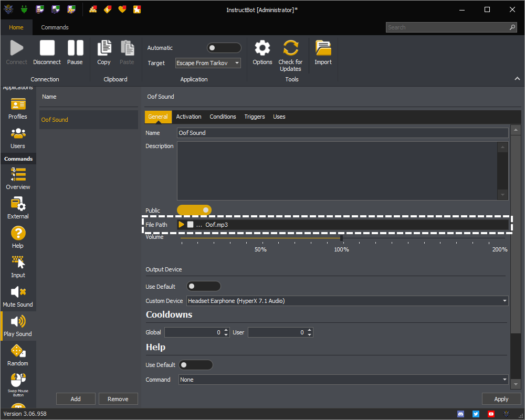The image size is (525, 420).
Task: Click the Name field with Oof Sound
Action: (342, 133)
